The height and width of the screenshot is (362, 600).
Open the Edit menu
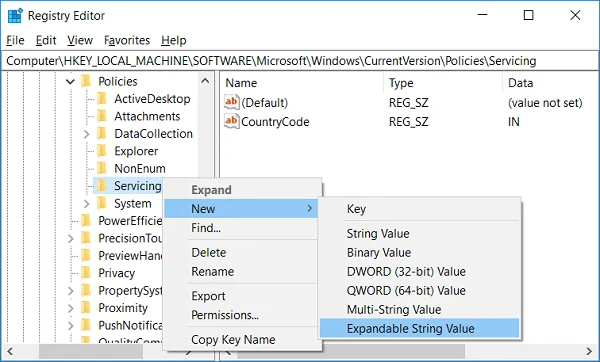tap(46, 40)
